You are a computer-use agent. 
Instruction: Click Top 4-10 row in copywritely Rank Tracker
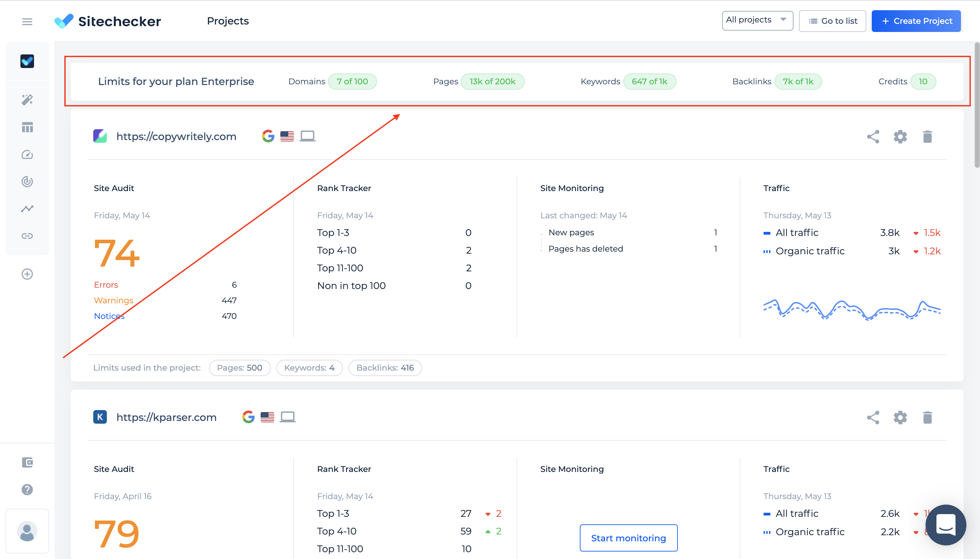(394, 250)
